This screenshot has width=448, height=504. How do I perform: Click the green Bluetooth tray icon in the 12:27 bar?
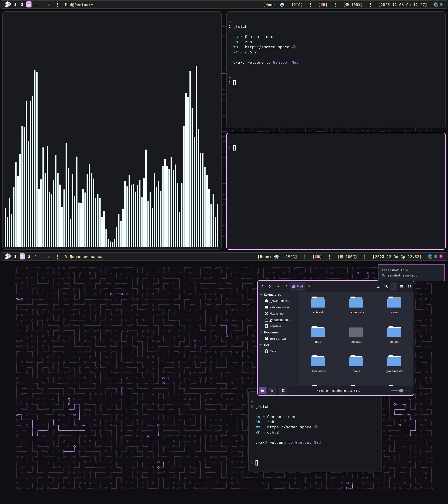tap(441, 4)
